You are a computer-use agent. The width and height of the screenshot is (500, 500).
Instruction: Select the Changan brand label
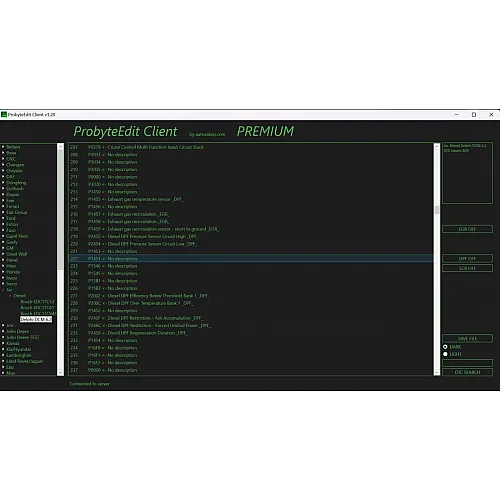pyautogui.click(x=15, y=165)
